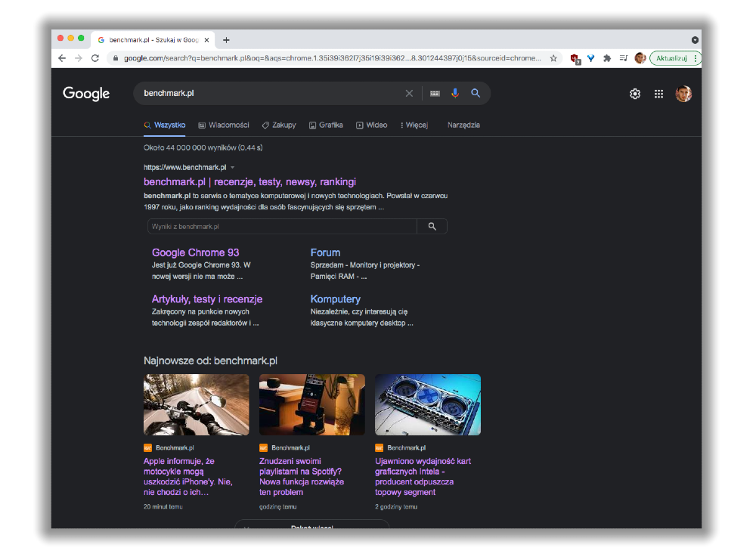The height and width of the screenshot is (554, 756).
Task: Click the blue Y extension icon
Action: point(590,58)
